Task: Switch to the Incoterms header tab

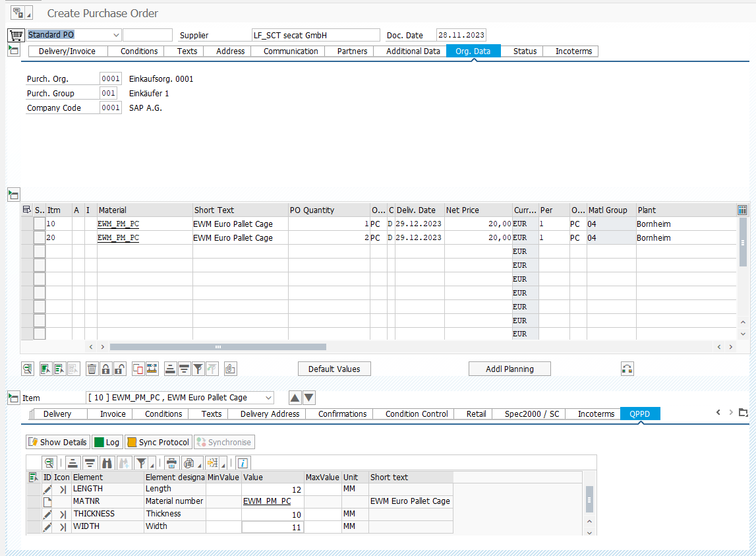Action: [x=573, y=51]
